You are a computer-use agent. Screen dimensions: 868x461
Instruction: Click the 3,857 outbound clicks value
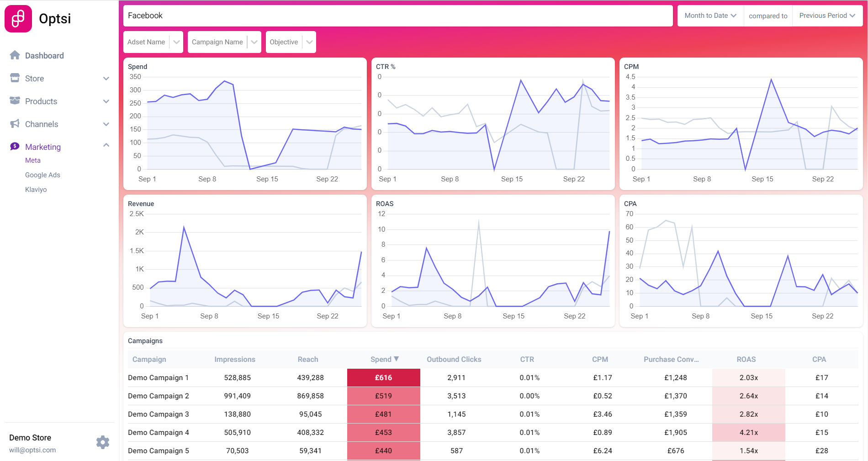click(456, 433)
